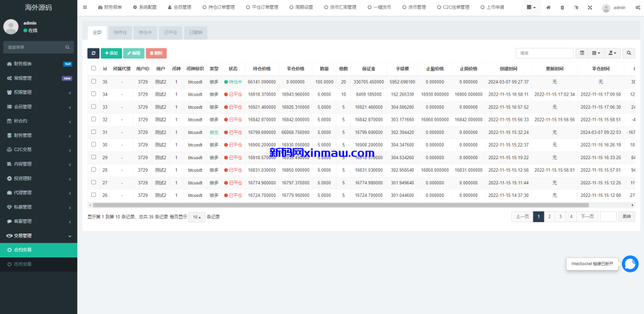Select 币币交易 in the sidebar submenu
Screen dimensions: 644x314
pos(38,264)
